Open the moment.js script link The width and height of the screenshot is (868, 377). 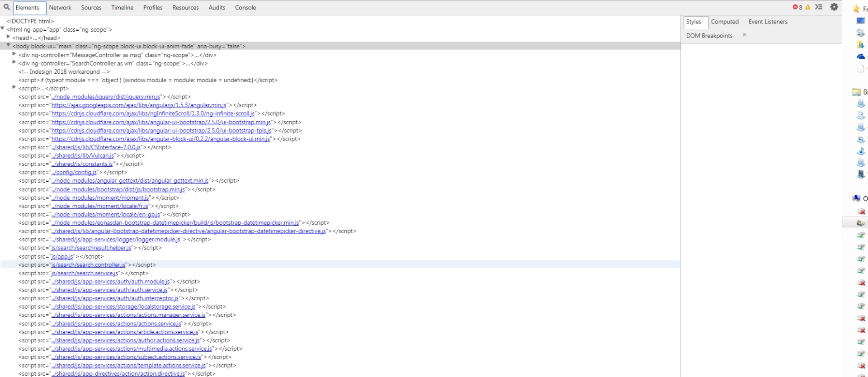(x=100, y=198)
